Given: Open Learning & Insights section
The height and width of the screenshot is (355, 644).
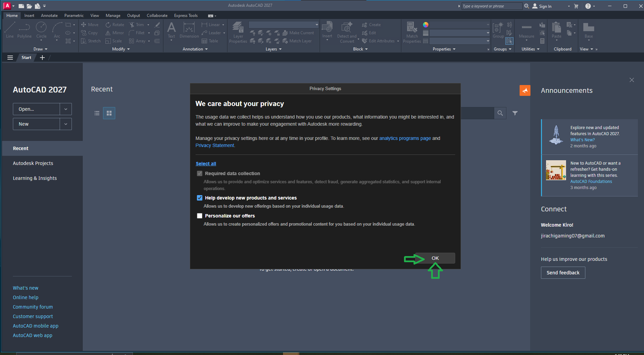Looking at the screenshot, I should coord(35,178).
